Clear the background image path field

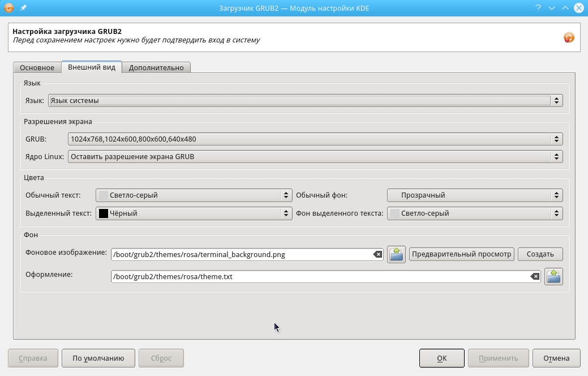tap(377, 254)
